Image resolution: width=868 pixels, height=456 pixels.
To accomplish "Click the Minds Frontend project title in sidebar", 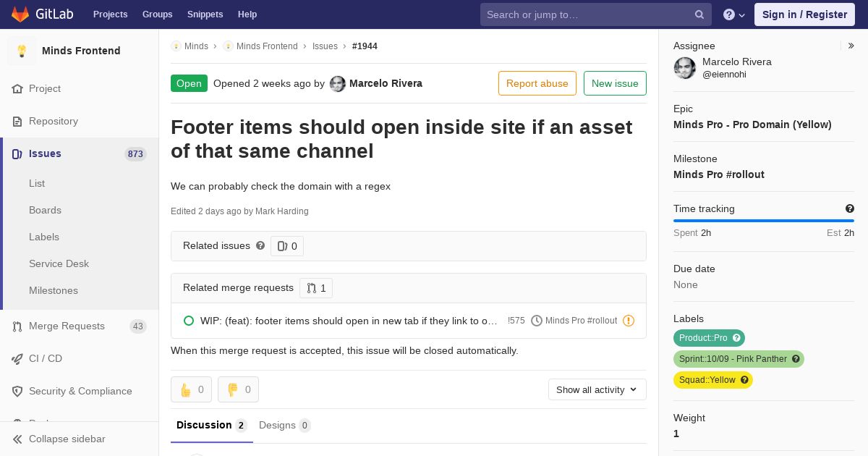I will (x=81, y=51).
